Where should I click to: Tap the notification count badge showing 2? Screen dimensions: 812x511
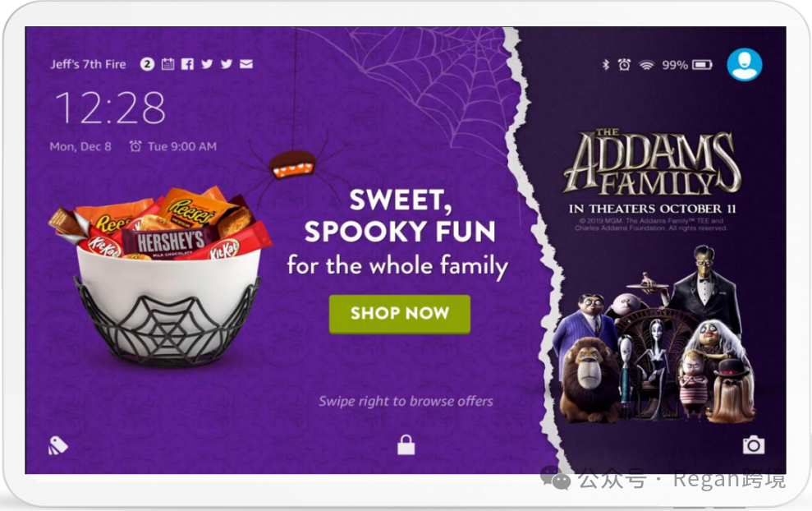coord(147,64)
